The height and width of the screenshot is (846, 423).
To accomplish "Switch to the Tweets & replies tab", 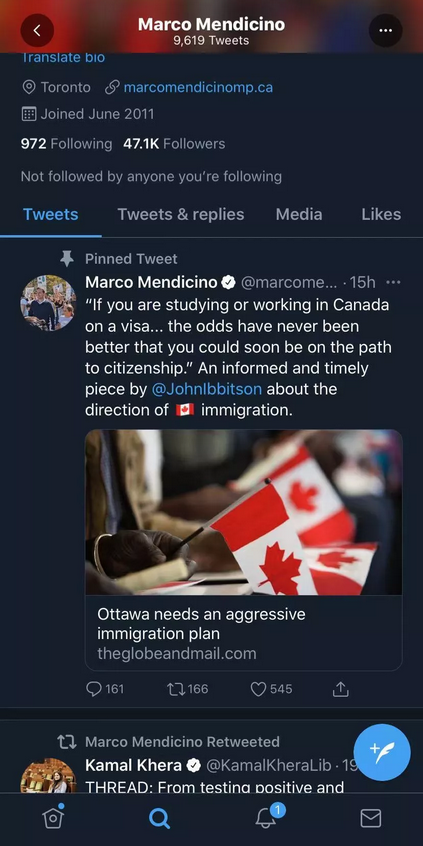I will tap(181, 215).
